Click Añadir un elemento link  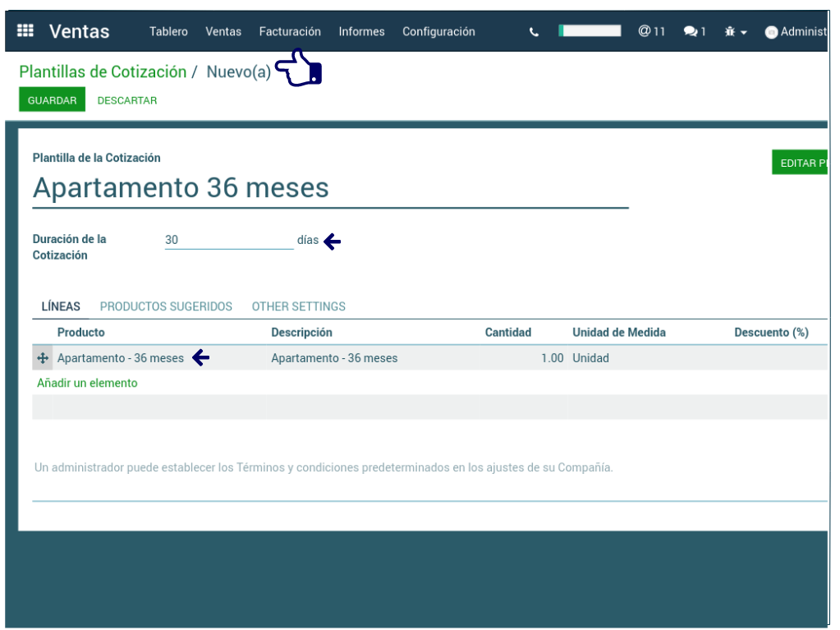tap(87, 383)
